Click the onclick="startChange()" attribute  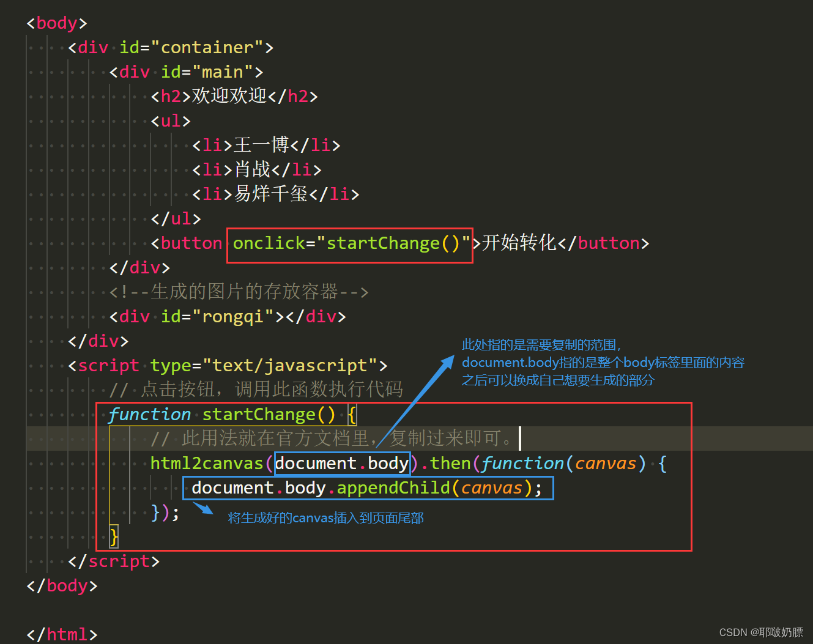pyautogui.click(x=352, y=243)
